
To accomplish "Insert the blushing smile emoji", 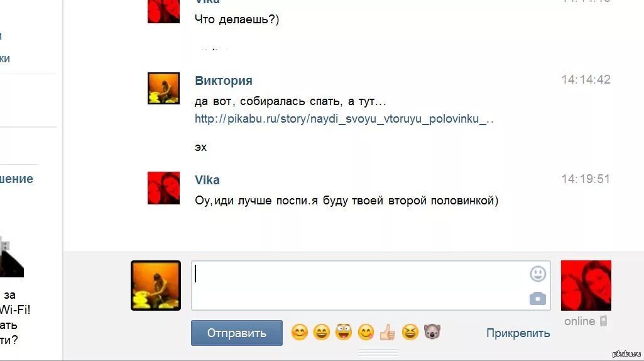I will (300, 332).
